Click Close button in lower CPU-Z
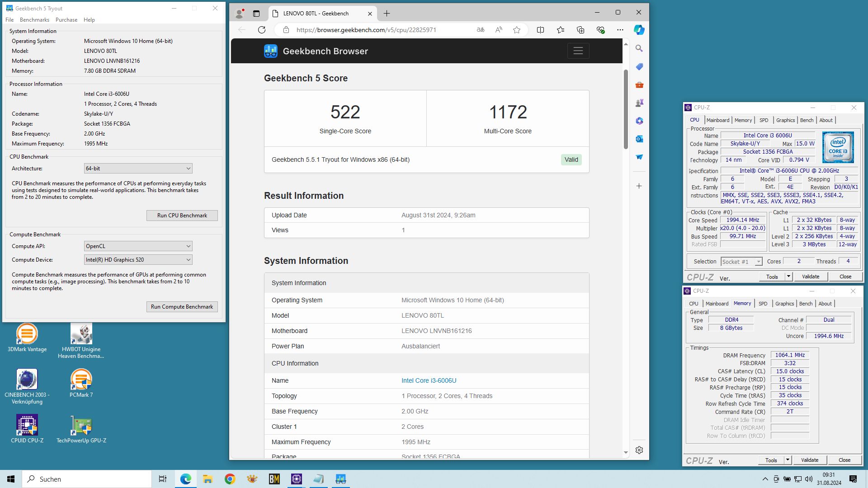Screen dimensions: 868x488 (x=844, y=460)
